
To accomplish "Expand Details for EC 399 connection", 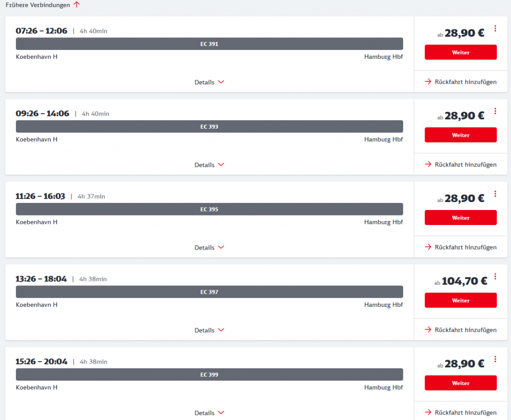I will (x=209, y=413).
